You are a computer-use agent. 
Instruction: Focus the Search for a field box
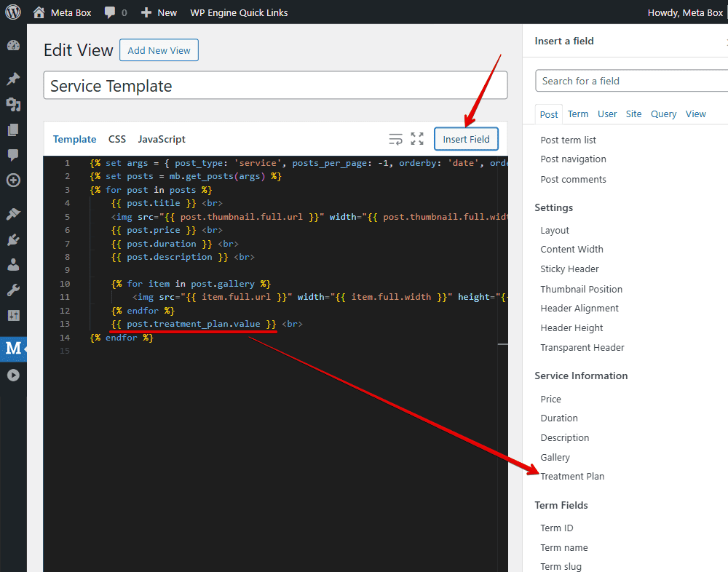tap(631, 81)
